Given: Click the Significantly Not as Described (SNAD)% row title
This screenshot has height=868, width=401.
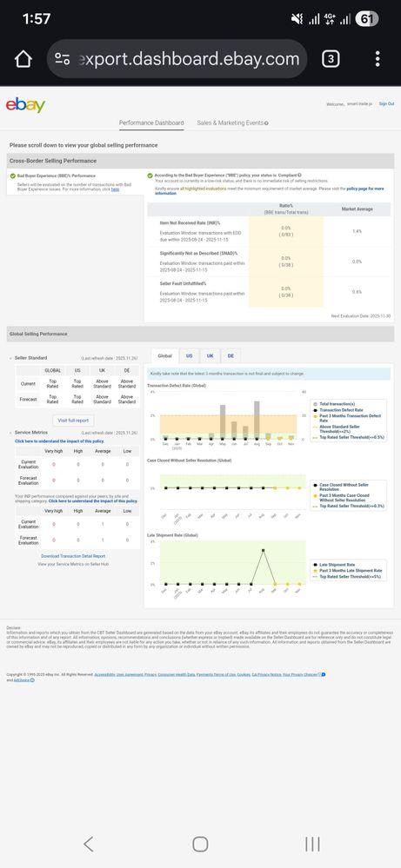Looking at the screenshot, I should 199,253.
